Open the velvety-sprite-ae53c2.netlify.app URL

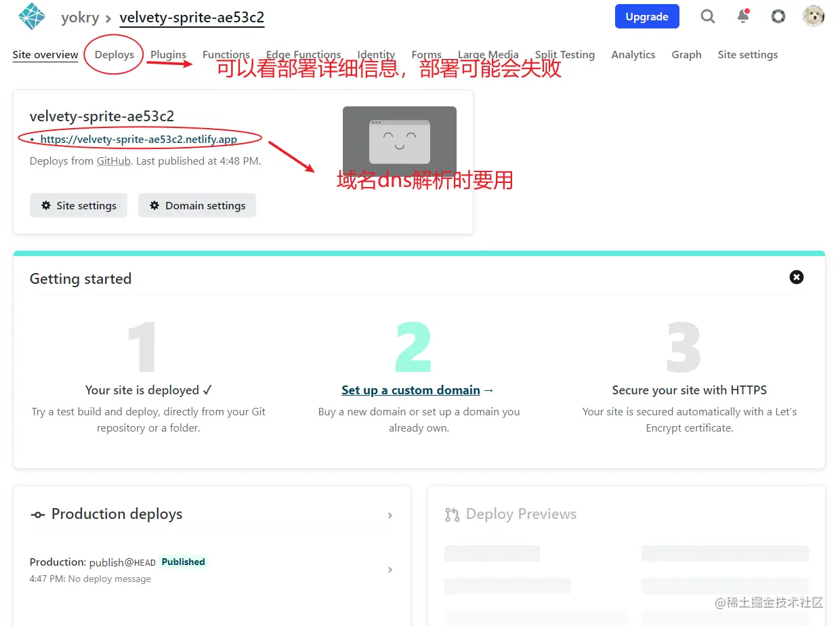[139, 140]
